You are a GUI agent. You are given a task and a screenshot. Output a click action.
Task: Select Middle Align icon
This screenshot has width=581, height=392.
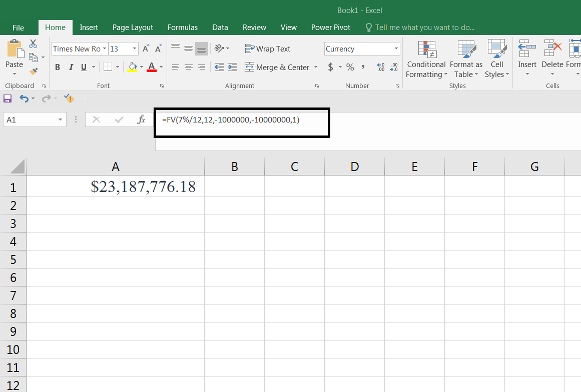(189, 48)
